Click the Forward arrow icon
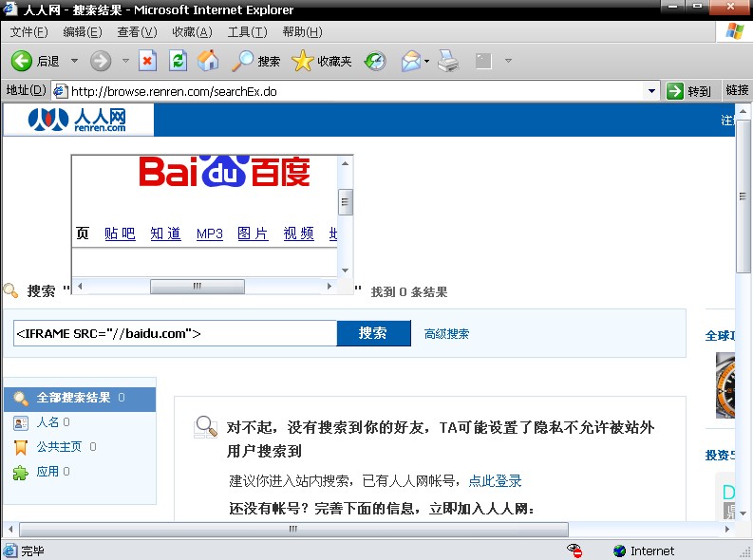The height and width of the screenshot is (560, 753). point(101,61)
